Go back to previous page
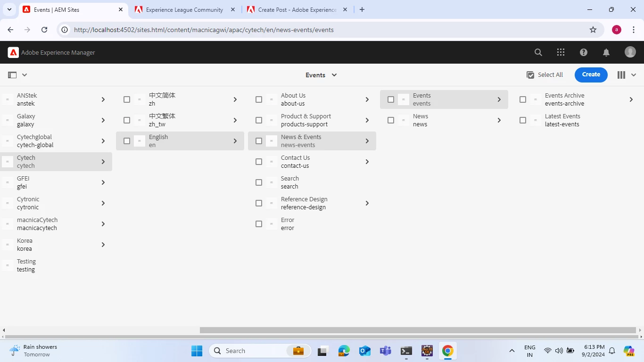This screenshot has width=644, height=362. click(x=10, y=30)
